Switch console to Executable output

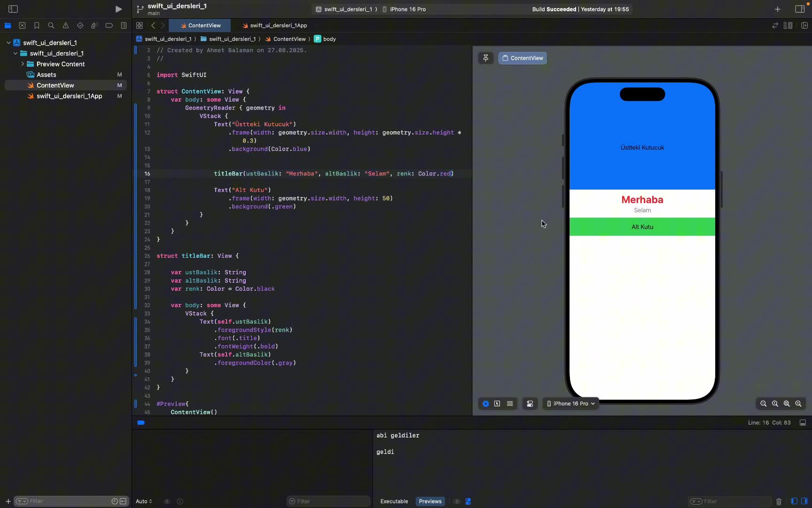point(394,501)
